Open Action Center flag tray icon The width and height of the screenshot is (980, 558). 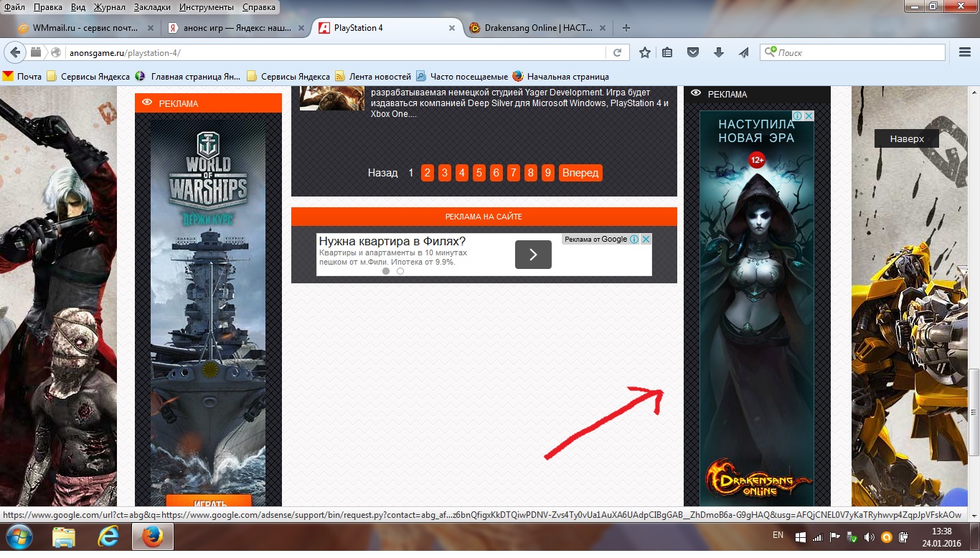[x=834, y=536]
